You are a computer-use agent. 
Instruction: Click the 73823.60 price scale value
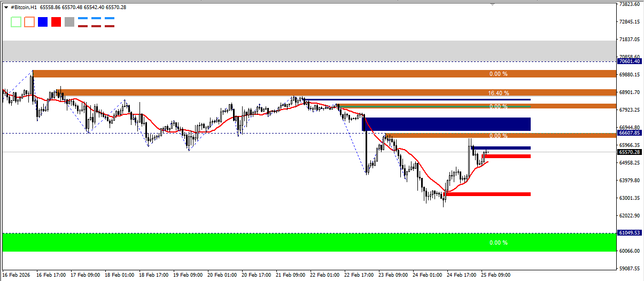630,4
